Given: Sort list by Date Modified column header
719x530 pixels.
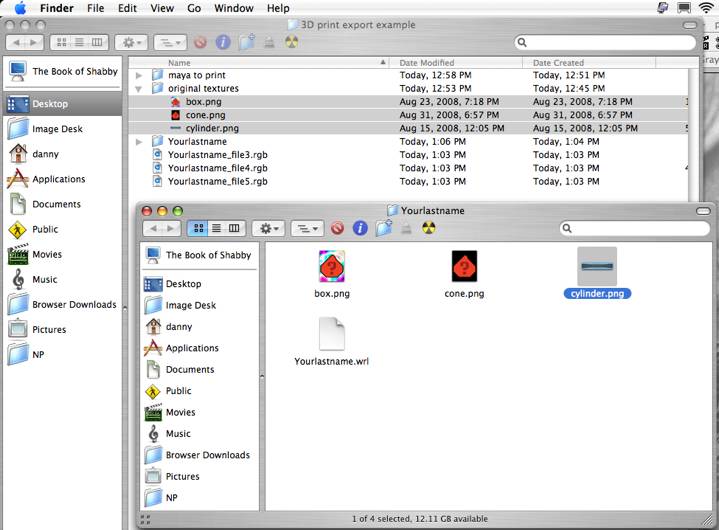Looking at the screenshot, I should click(426, 62).
